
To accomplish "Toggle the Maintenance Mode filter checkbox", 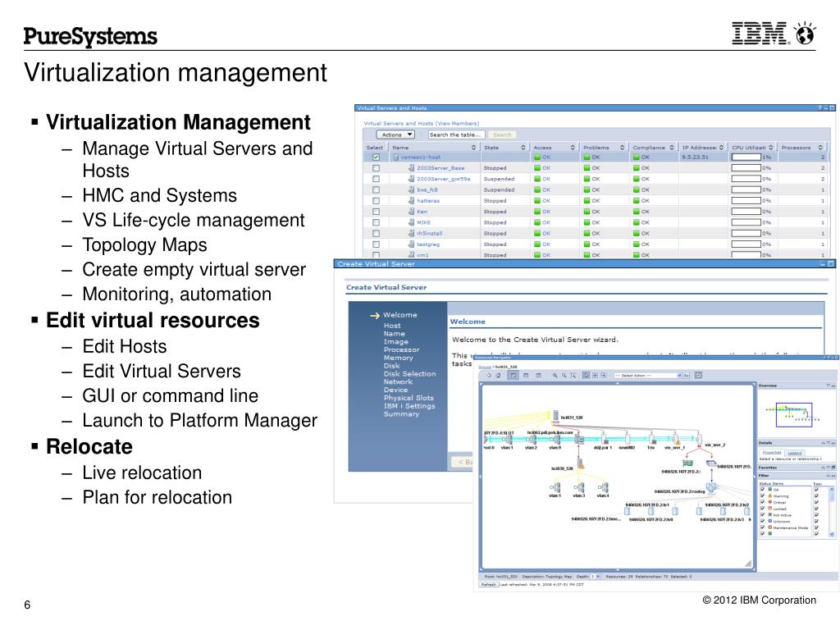I will tap(762, 527).
